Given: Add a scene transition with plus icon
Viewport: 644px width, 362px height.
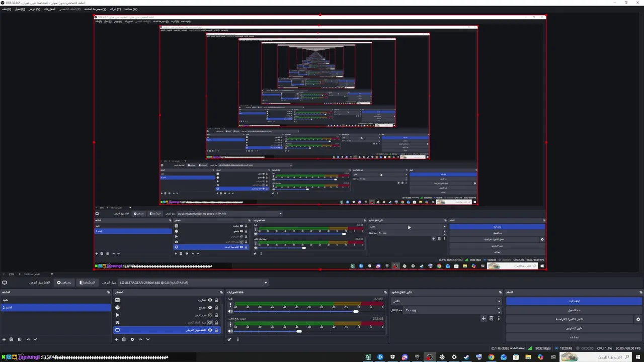Looking at the screenshot, I should [484, 318].
